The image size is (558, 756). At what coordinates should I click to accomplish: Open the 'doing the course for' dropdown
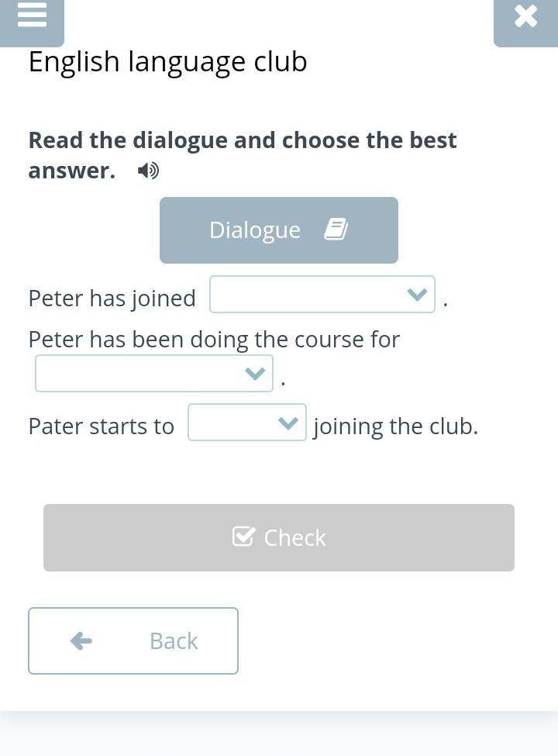point(154,374)
